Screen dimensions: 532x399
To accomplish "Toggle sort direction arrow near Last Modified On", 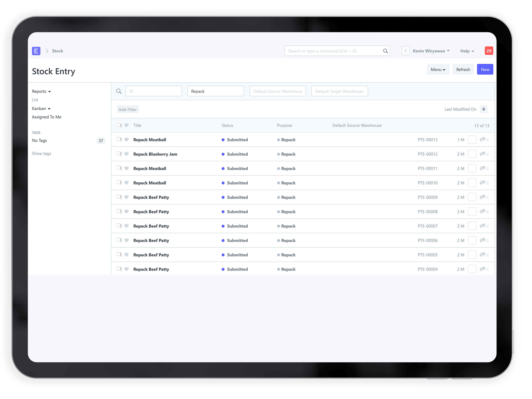I will coord(484,109).
